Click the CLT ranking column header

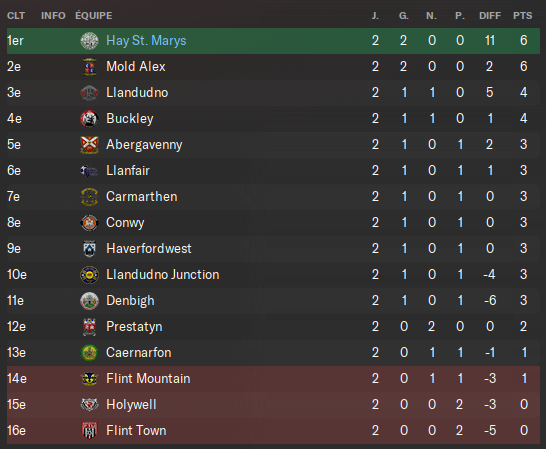pyautogui.click(x=16, y=16)
